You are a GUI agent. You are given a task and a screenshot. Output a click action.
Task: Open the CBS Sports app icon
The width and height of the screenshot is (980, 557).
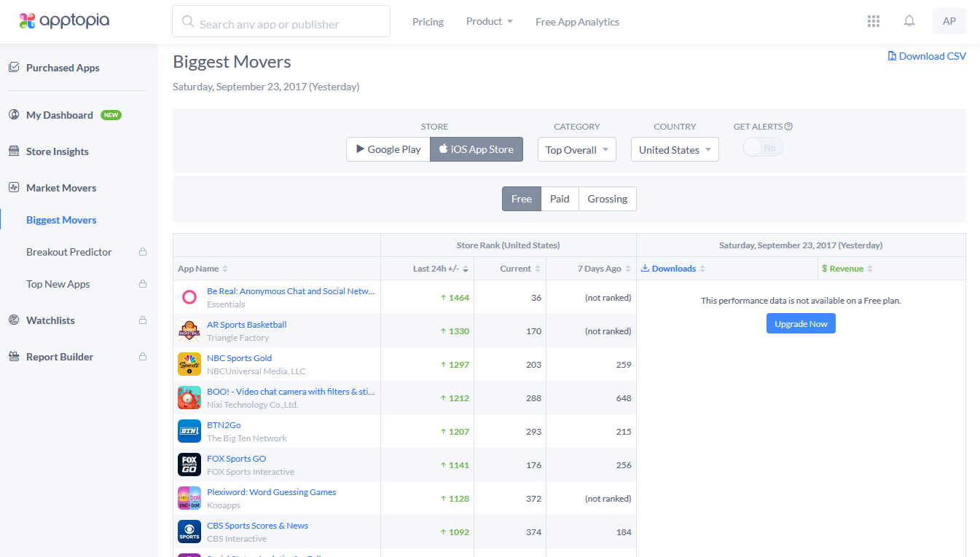[189, 532]
